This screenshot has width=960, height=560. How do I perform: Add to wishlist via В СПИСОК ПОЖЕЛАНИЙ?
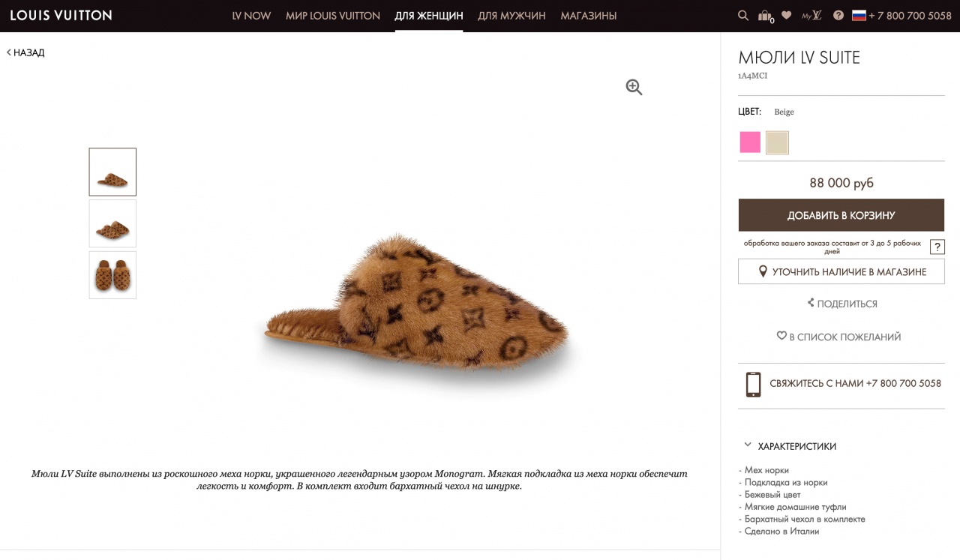tap(838, 337)
